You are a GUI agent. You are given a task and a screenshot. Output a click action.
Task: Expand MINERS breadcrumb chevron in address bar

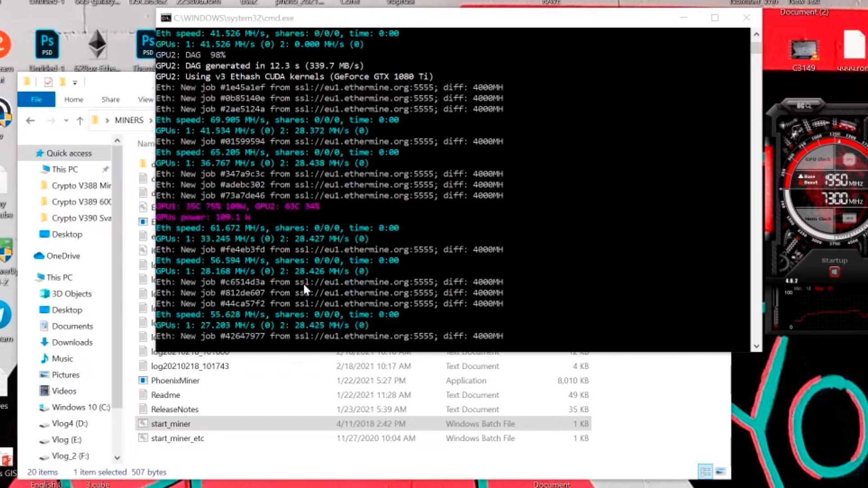click(151, 121)
